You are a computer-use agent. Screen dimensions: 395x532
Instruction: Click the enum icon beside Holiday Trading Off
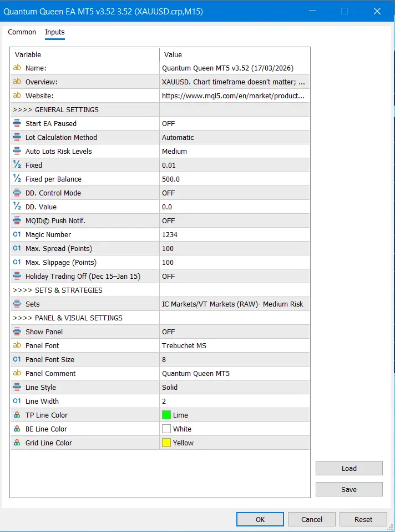[17, 276]
